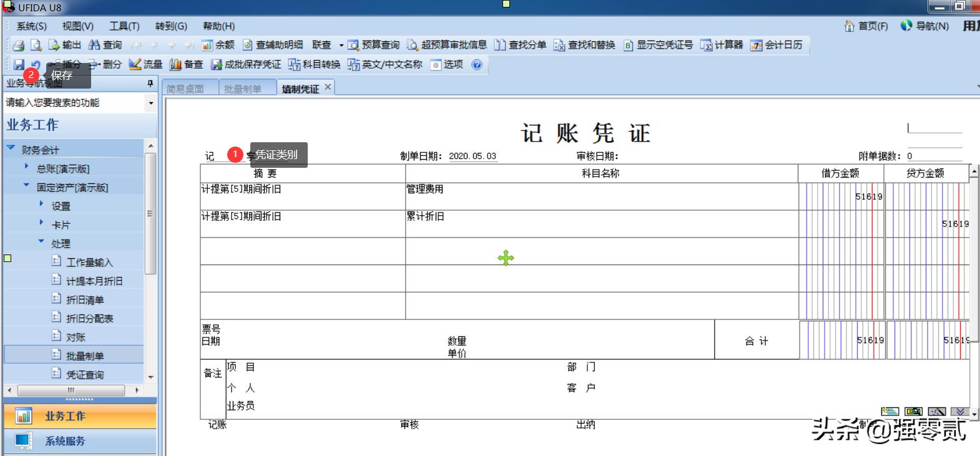Expand the 卡片 tree node
Image resolution: width=980 pixels, height=456 pixels.
point(41,223)
